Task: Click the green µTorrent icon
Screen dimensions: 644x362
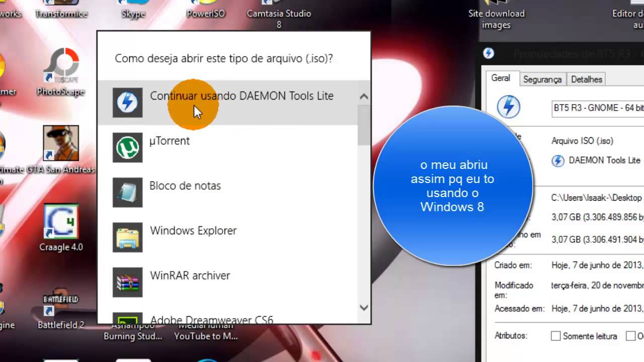Action: (127, 147)
